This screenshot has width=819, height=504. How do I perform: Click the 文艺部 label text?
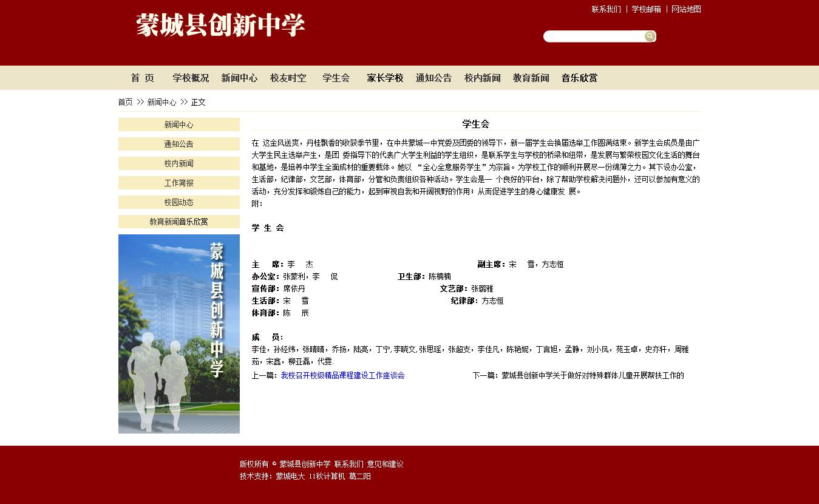[x=454, y=288]
